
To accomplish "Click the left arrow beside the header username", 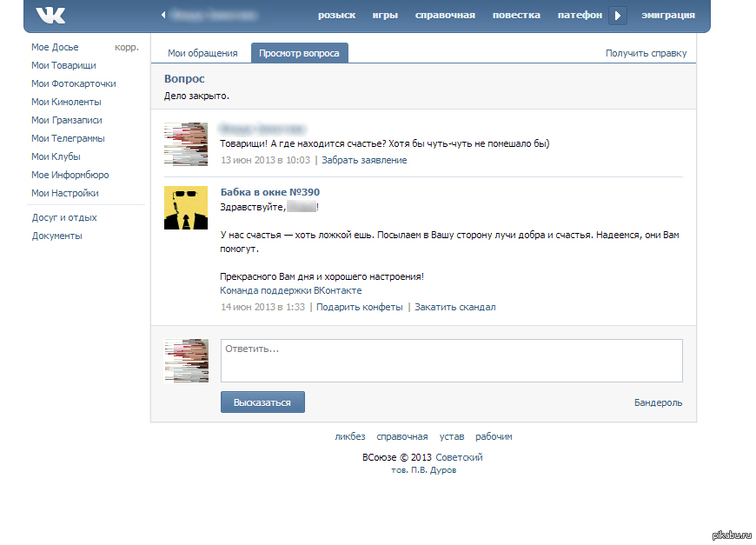I will click(x=162, y=15).
